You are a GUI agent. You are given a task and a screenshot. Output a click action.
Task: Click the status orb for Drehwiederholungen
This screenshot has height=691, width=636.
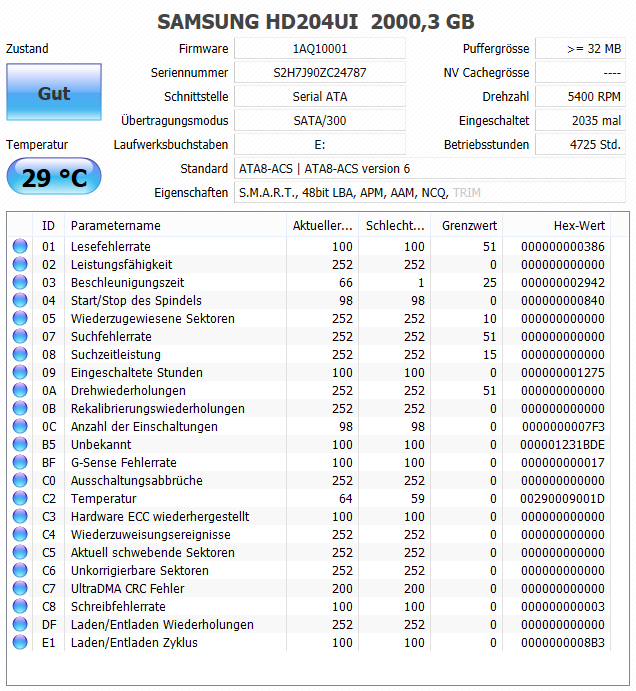tap(20, 390)
